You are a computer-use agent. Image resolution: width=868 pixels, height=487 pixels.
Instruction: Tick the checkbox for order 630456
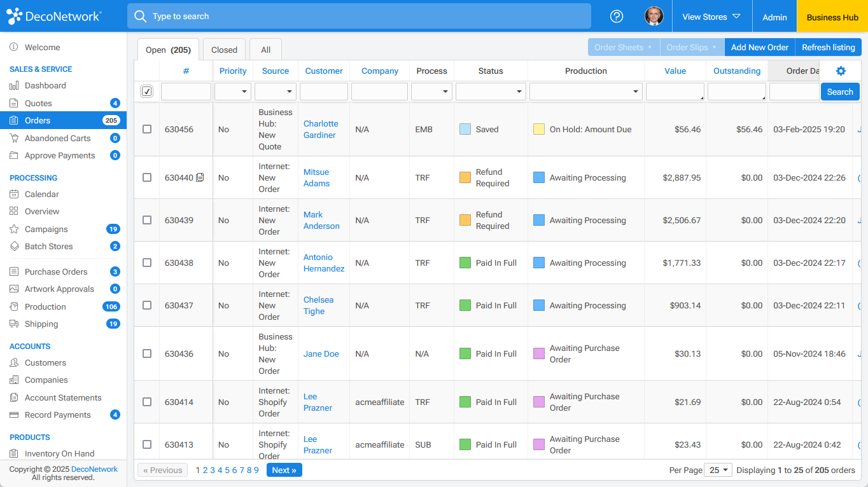click(x=147, y=129)
